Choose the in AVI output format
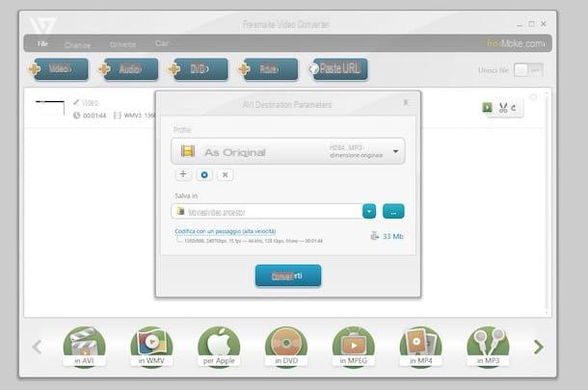This screenshot has width=588, height=390. pyautogui.click(x=84, y=347)
